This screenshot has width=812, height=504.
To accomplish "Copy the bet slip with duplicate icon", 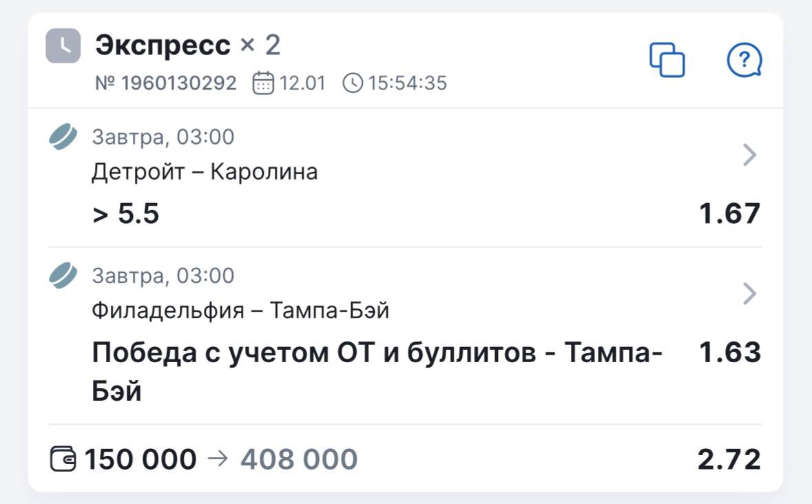I will click(x=667, y=60).
